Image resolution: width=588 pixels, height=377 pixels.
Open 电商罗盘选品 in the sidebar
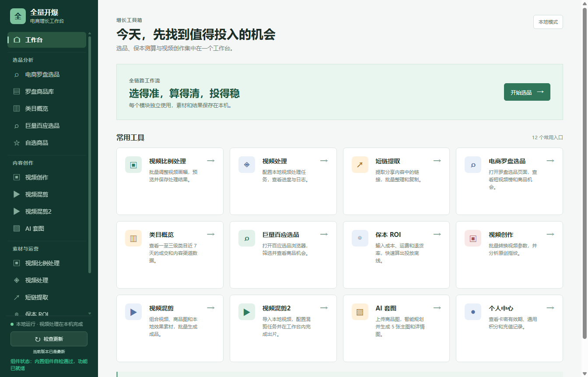pyautogui.click(x=47, y=74)
